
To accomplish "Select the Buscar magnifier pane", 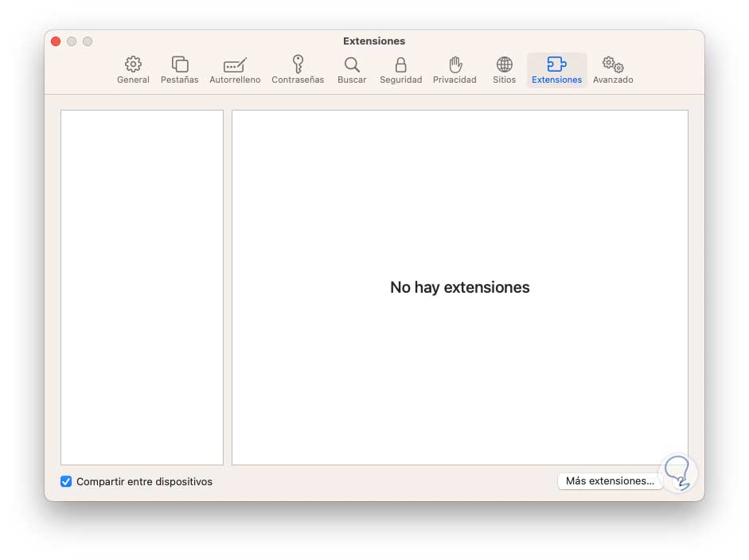I will pos(352,70).
